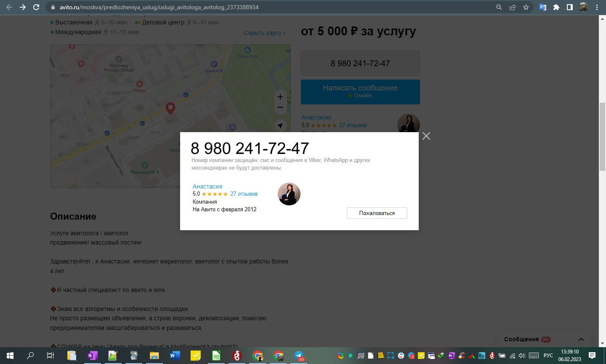This screenshot has height=364, width=606.
Task: Open the 27 отзывов link behind the popup
Action: click(353, 125)
